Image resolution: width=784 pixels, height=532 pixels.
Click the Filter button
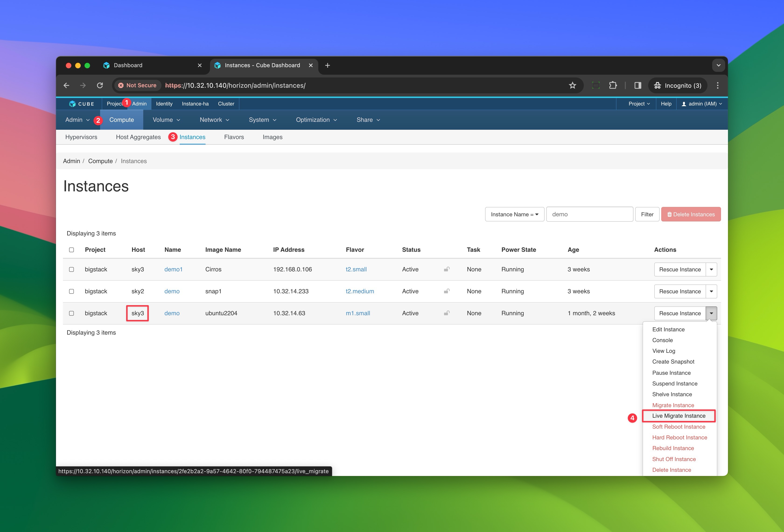[x=647, y=214]
